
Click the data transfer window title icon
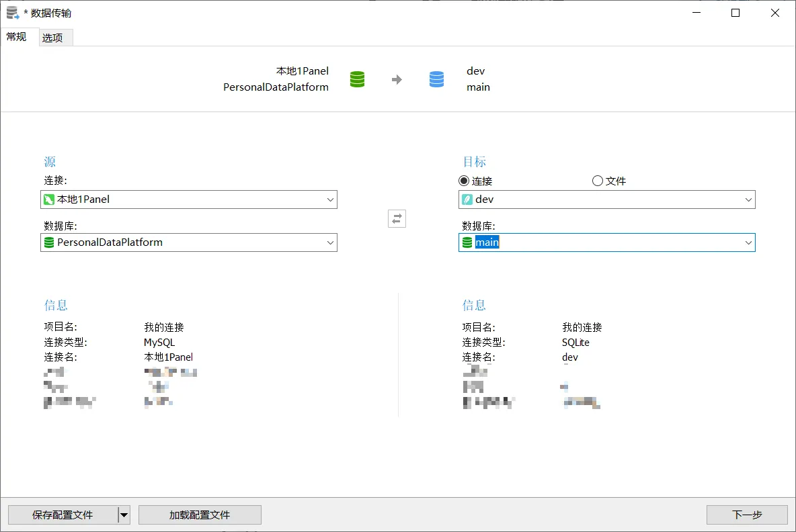(13, 13)
